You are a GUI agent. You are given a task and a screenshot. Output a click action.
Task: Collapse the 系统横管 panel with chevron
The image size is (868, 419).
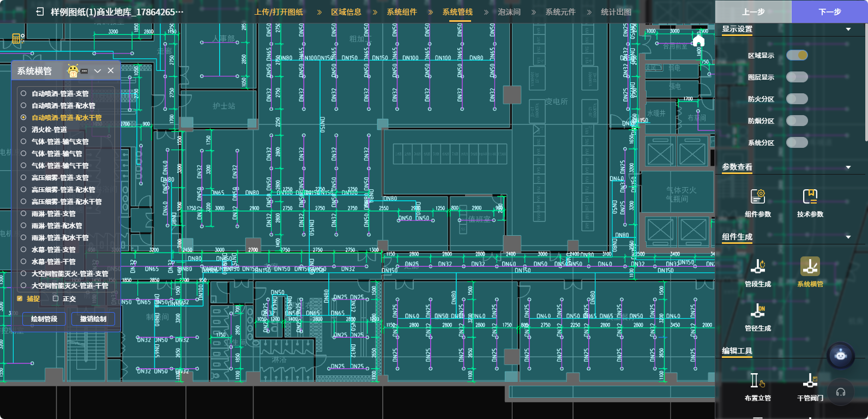(x=98, y=70)
